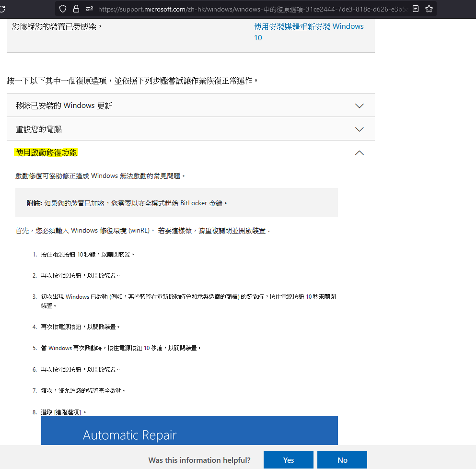Viewport: 476px width, 469px height.
Task: Click the text 您懷疑您的裝置已受感染
Action: pos(57,27)
